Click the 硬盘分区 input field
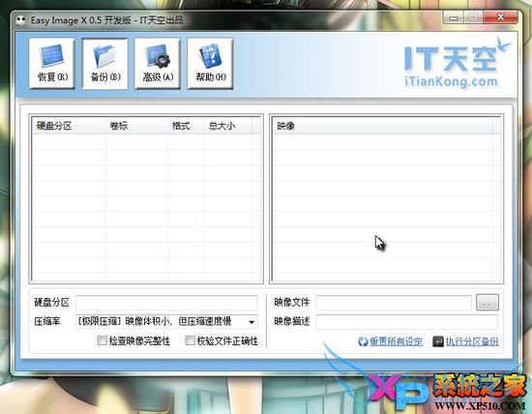 click(x=166, y=303)
